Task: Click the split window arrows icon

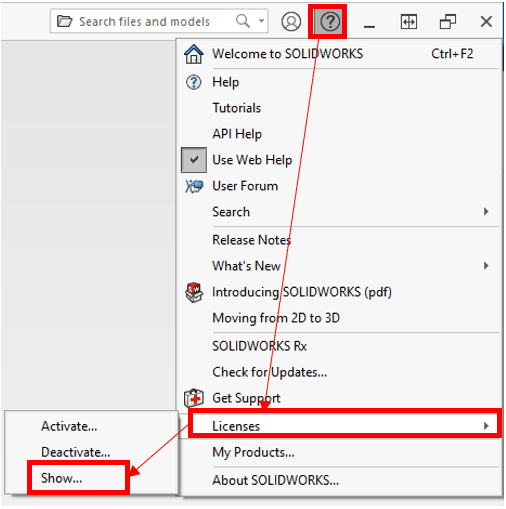Action: 409,22
